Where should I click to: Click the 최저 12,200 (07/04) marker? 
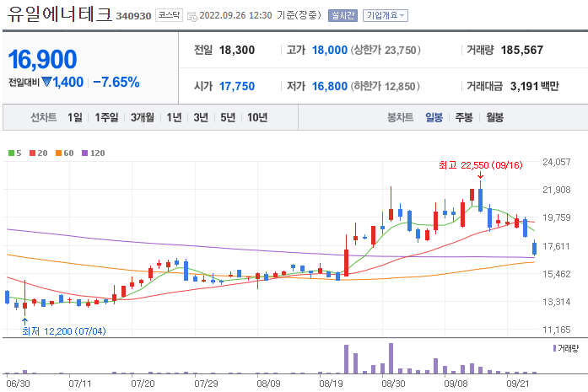click(64, 331)
